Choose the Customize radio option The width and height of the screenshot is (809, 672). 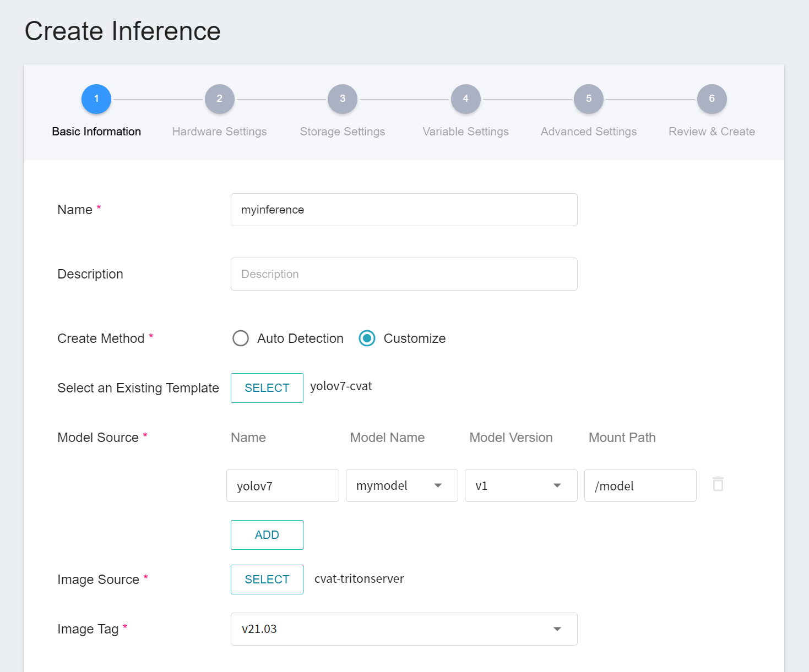point(367,338)
